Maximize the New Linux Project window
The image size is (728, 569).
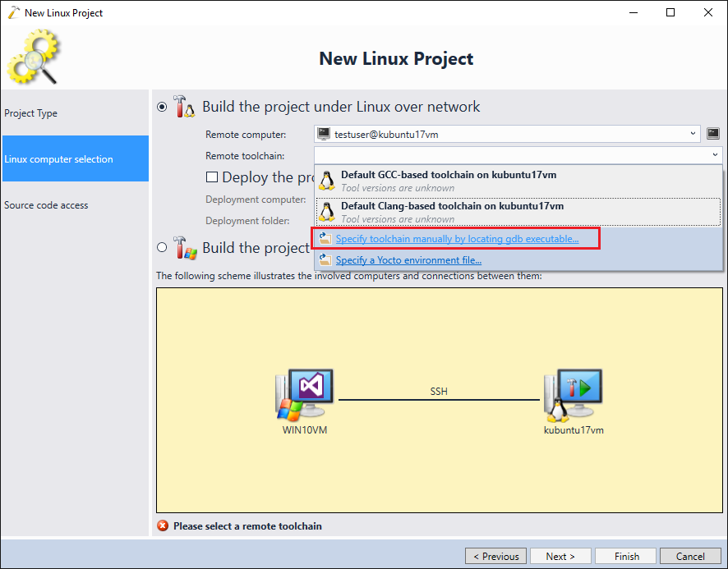[x=670, y=12]
